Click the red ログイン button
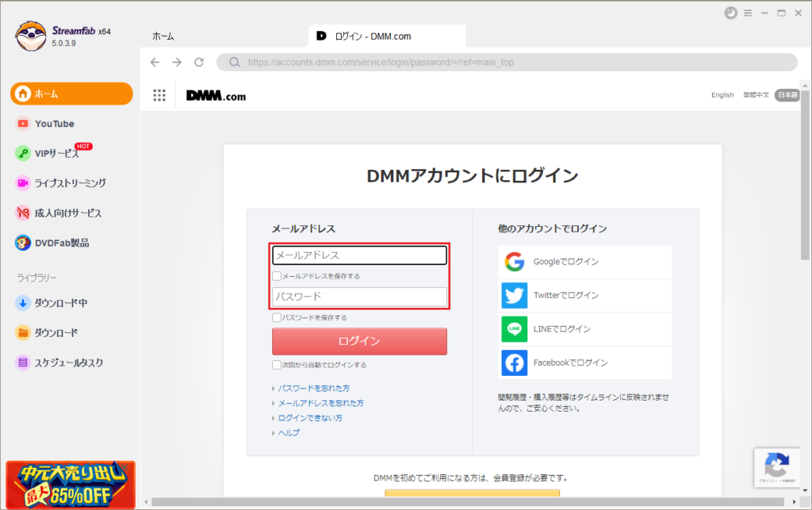Viewport: 812px width, 510px height. [359, 341]
